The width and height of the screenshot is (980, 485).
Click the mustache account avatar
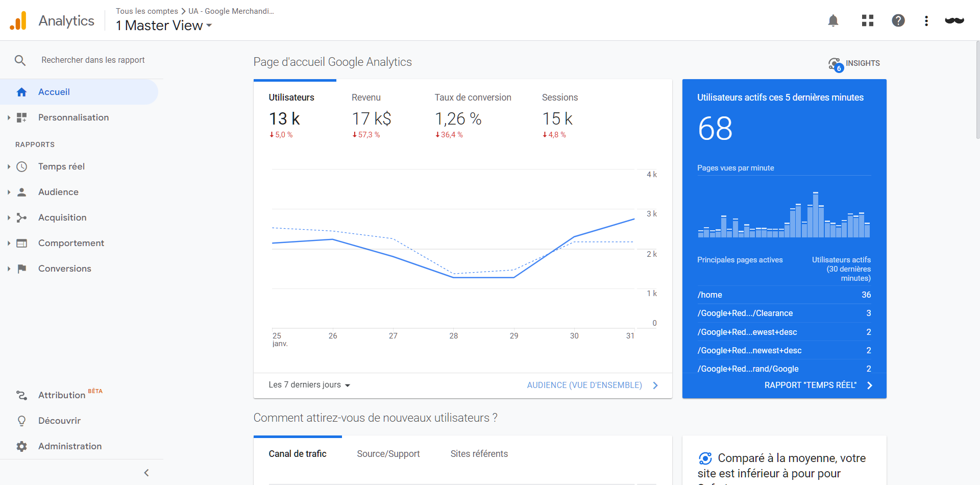[x=954, y=20]
